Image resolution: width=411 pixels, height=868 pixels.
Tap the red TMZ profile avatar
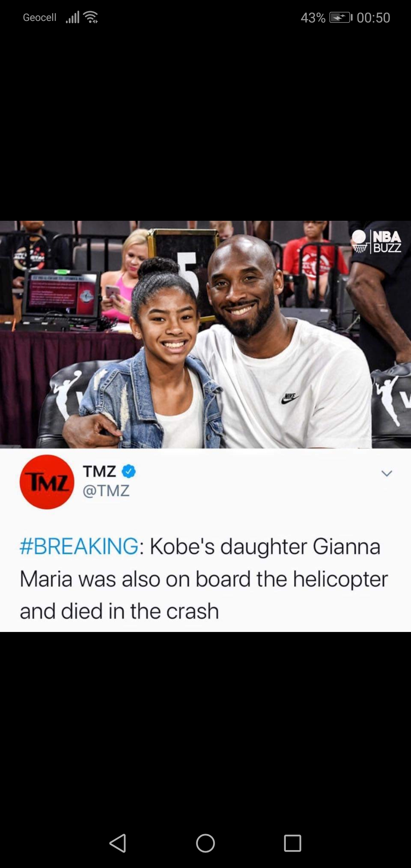point(47,482)
